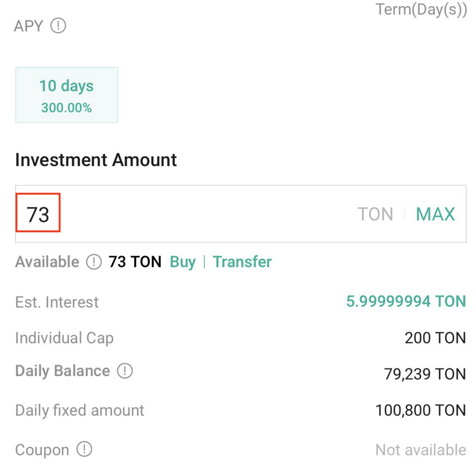Click the Transfer link

coord(242,262)
